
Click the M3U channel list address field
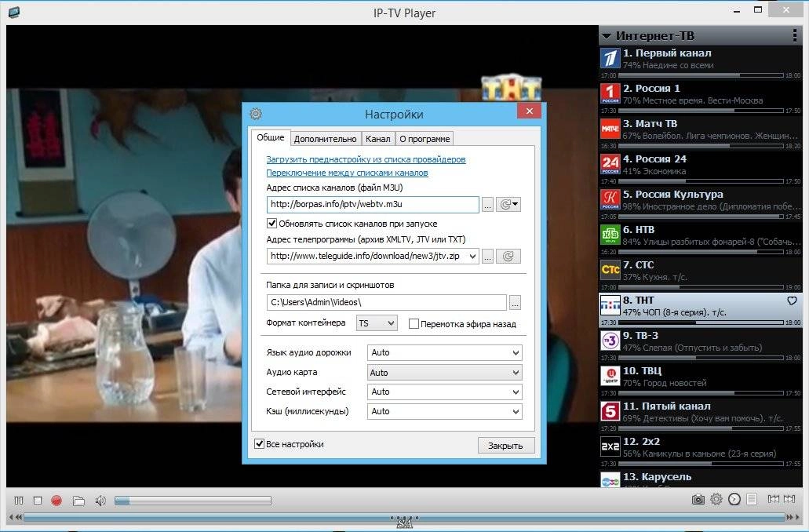pyautogui.click(x=373, y=204)
